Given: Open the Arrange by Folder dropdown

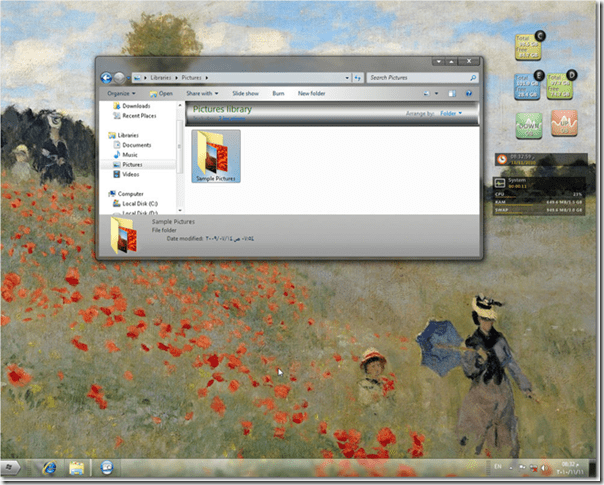Looking at the screenshot, I should [x=446, y=113].
